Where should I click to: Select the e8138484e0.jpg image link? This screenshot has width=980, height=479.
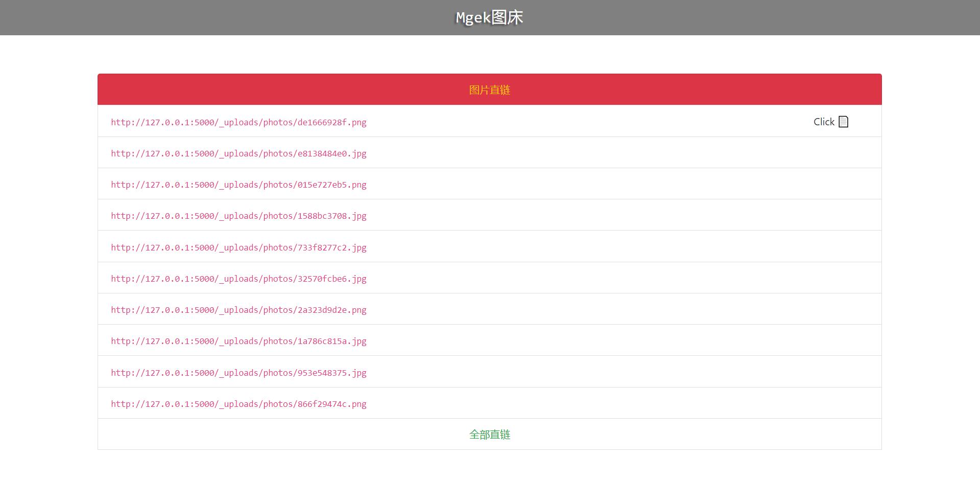[238, 153]
